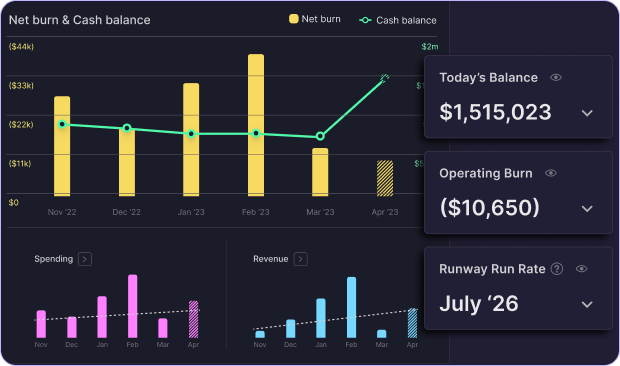Toggle Runway Run Rate eye icon
The width and height of the screenshot is (620, 366).
pyautogui.click(x=581, y=269)
